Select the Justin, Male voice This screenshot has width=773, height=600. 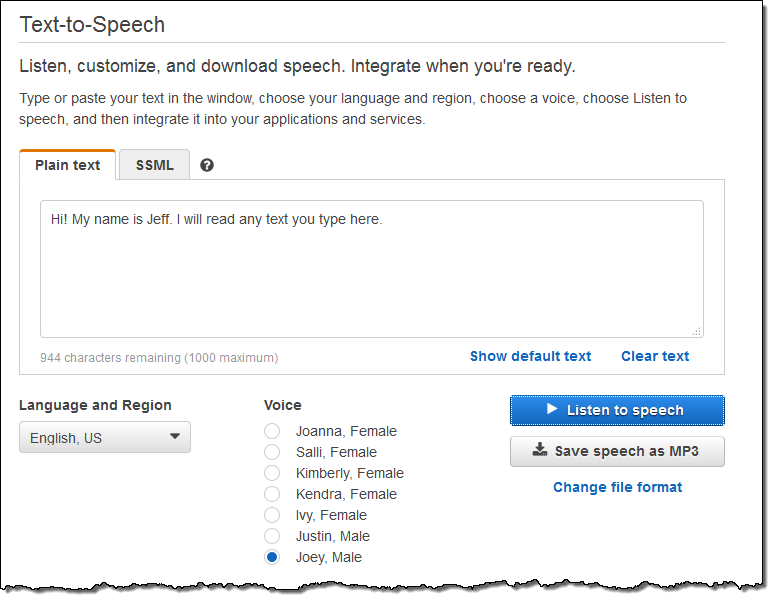(x=272, y=536)
